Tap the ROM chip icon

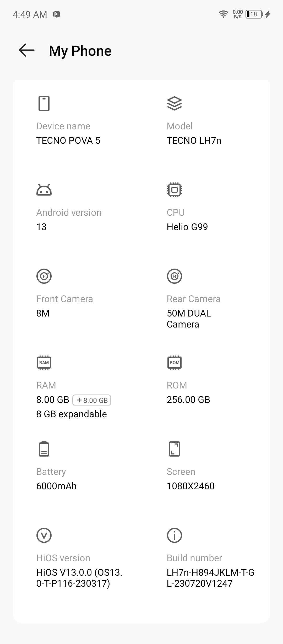coord(175,363)
